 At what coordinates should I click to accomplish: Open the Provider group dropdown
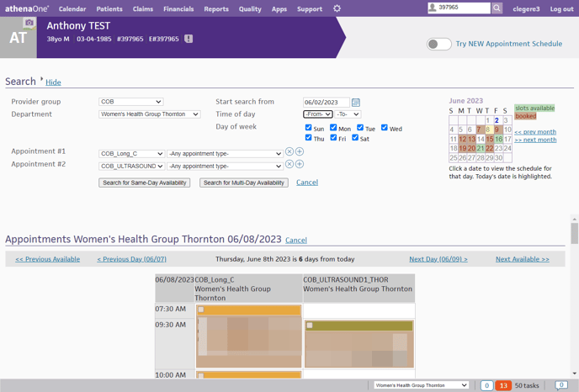click(x=130, y=102)
